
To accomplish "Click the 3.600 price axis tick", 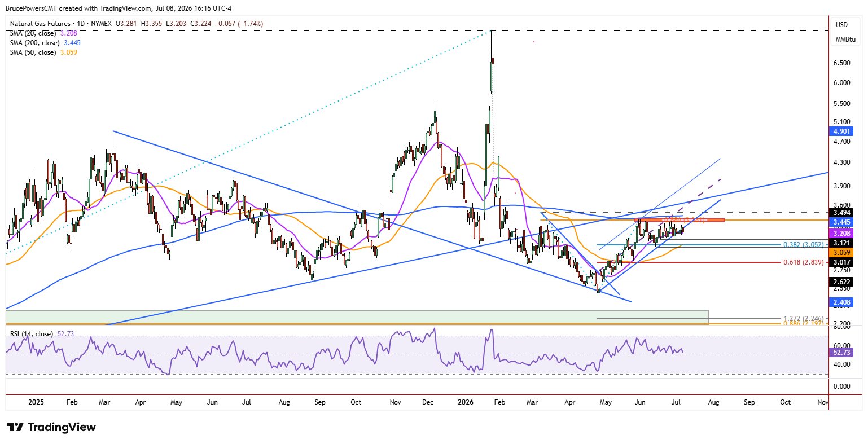I will tap(842, 205).
